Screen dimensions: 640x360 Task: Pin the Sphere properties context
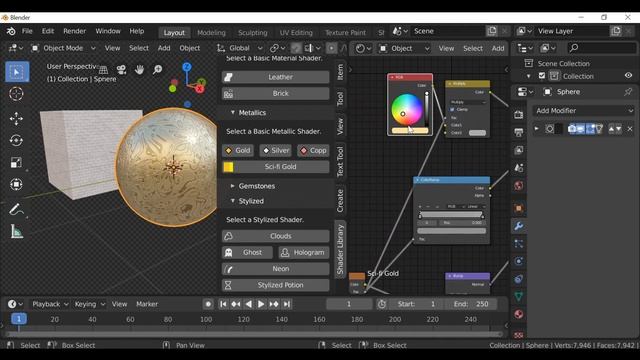pos(628,92)
